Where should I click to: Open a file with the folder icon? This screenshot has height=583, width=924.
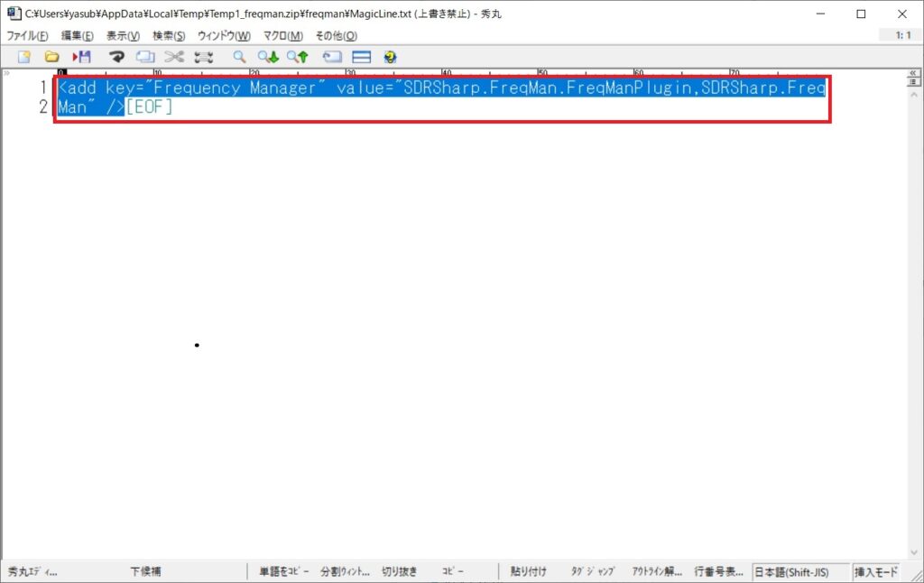click(51, 57)
